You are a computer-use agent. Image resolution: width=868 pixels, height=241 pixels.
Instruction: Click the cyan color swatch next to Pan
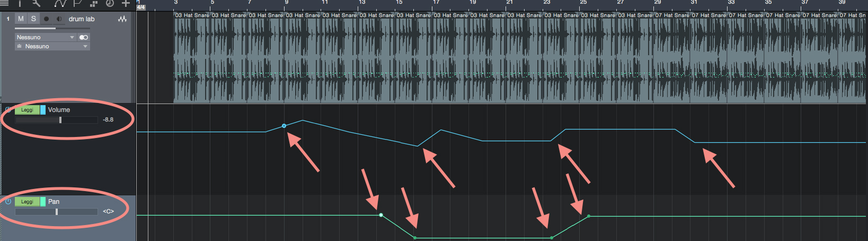click(43, 202)
